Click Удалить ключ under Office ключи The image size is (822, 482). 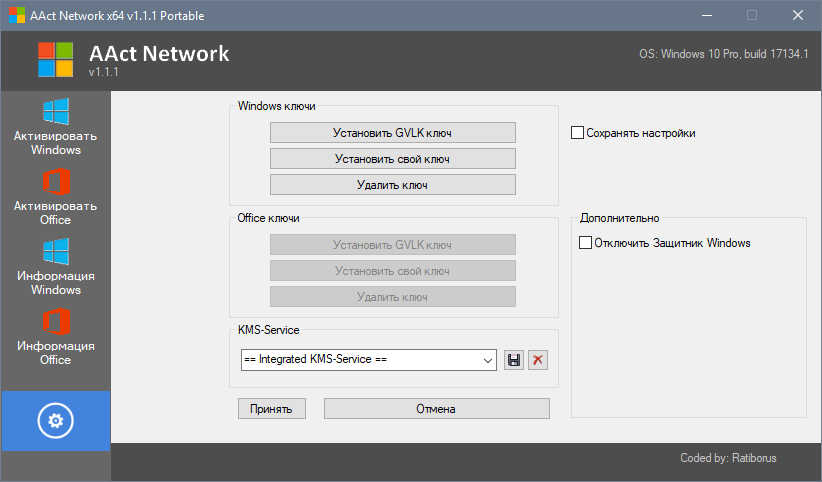393,297
